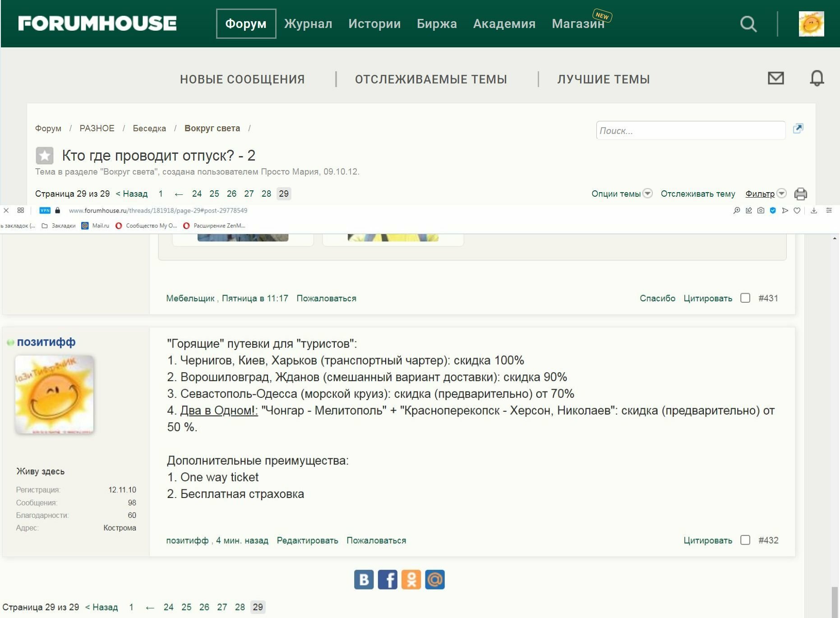Open the Журнал section
Image resolution: width=840 pixels, height=618 pixels.
[x=308, y=23]
